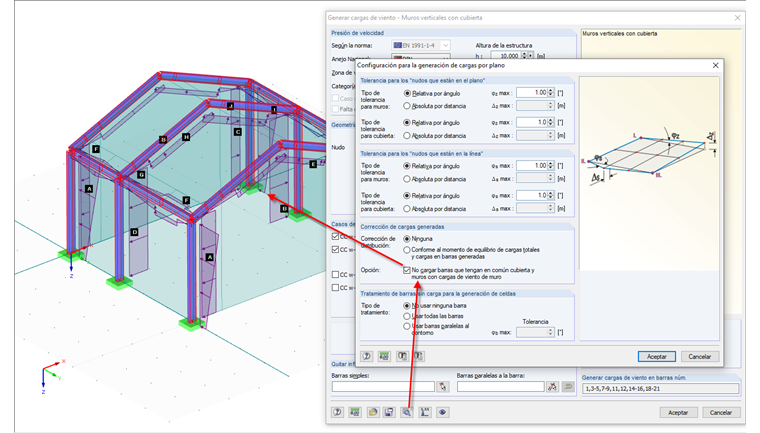The width and height of the screenshot is (760, 433).
Task: Close the plane configuration dialog
Action: (x=715, y=65)
